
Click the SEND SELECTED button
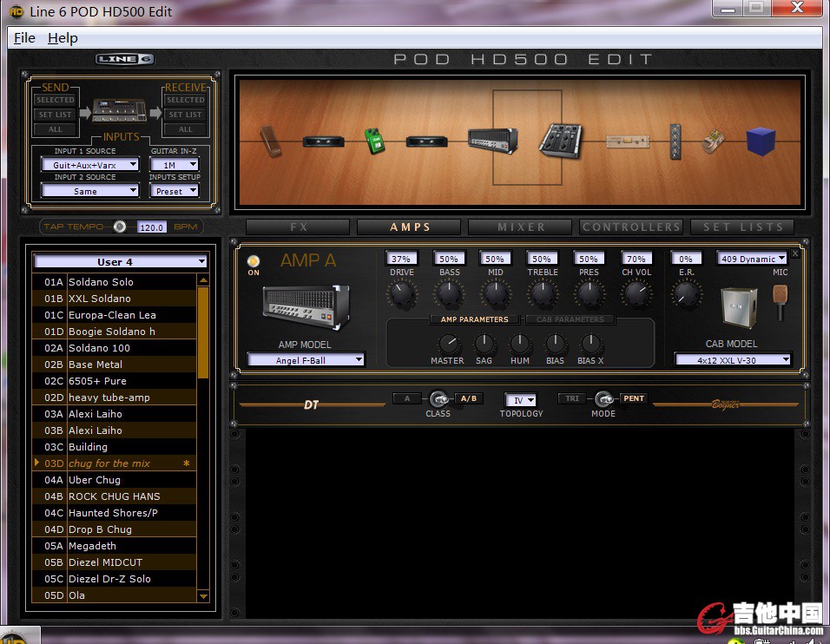[55, 101]
